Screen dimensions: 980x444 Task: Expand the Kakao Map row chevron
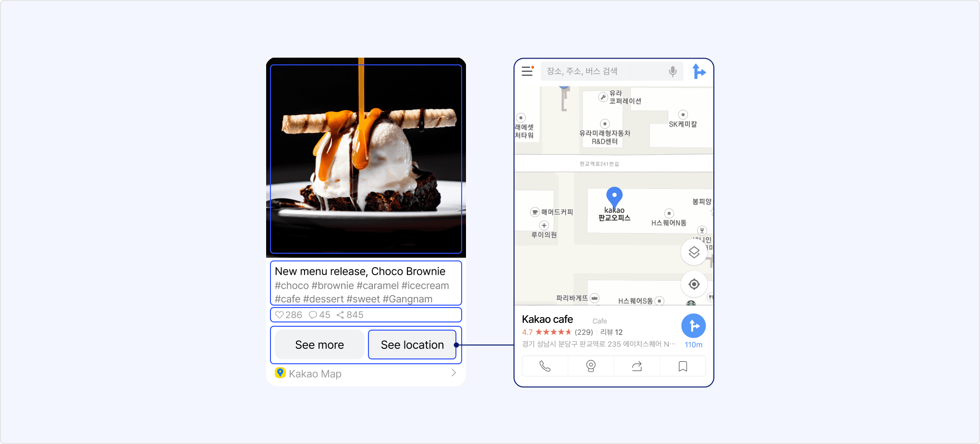coord(453,373)
